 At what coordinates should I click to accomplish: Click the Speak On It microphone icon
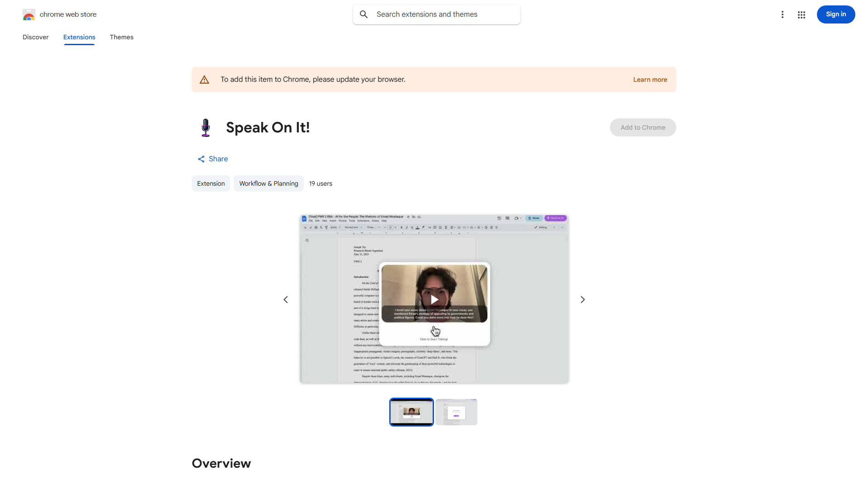point(206,128)
